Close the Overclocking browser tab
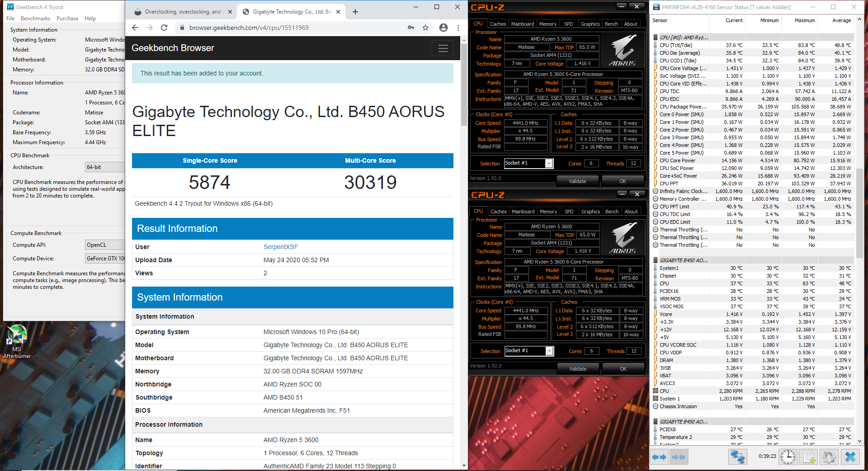 click(230, 12)
